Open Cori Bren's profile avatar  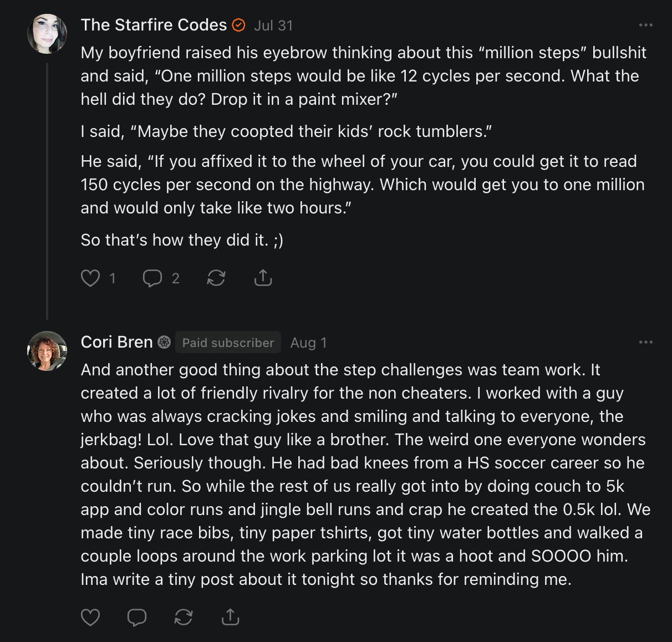point(47,351)
